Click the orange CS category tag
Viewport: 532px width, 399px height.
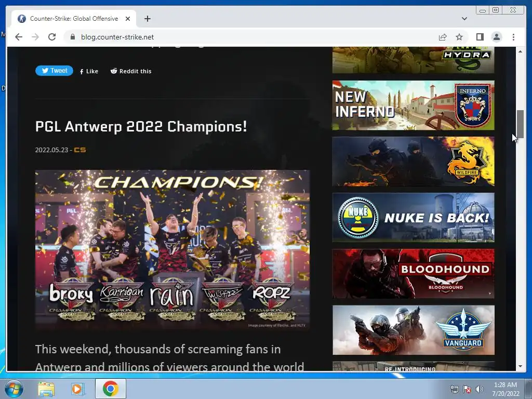coord(80,150)
